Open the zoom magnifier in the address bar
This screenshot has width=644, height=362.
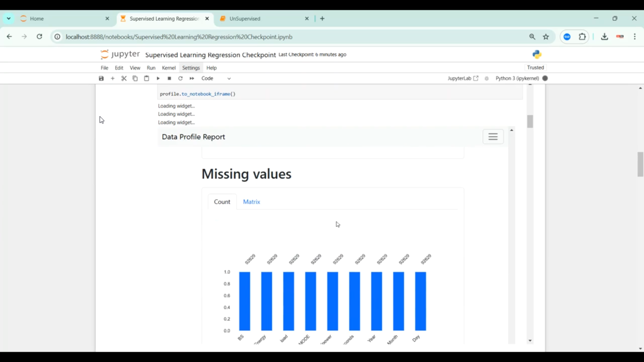point(532,37)
